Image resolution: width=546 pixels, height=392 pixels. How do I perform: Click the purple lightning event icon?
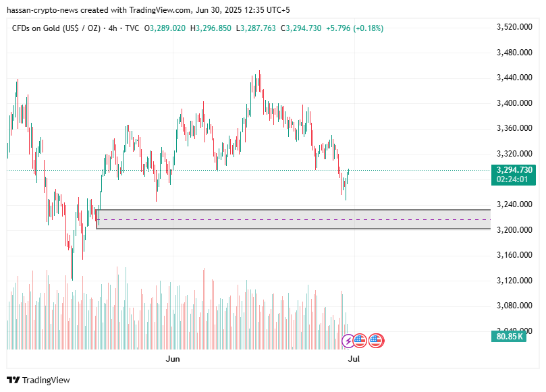[347, 341]
